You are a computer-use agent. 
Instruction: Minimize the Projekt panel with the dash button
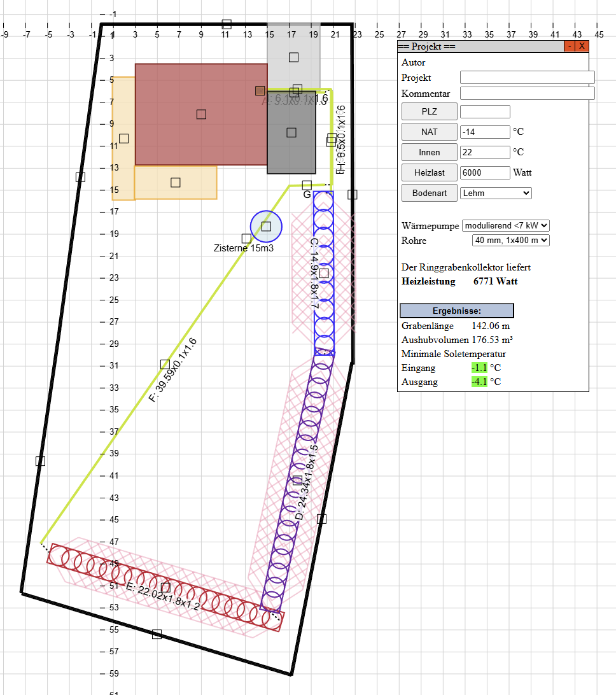[x=570, y=46]
